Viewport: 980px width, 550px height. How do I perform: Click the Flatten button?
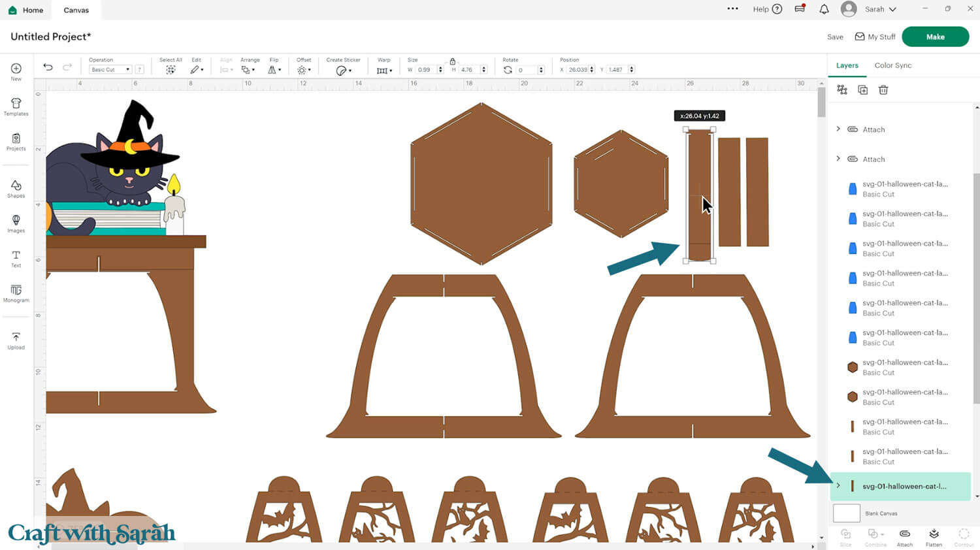click(x=934, y=537)
